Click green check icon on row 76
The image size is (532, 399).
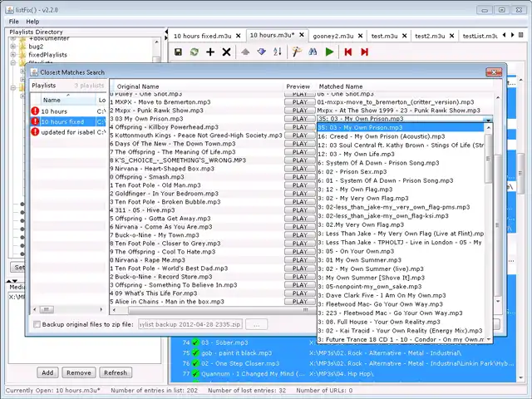(195, 363)
